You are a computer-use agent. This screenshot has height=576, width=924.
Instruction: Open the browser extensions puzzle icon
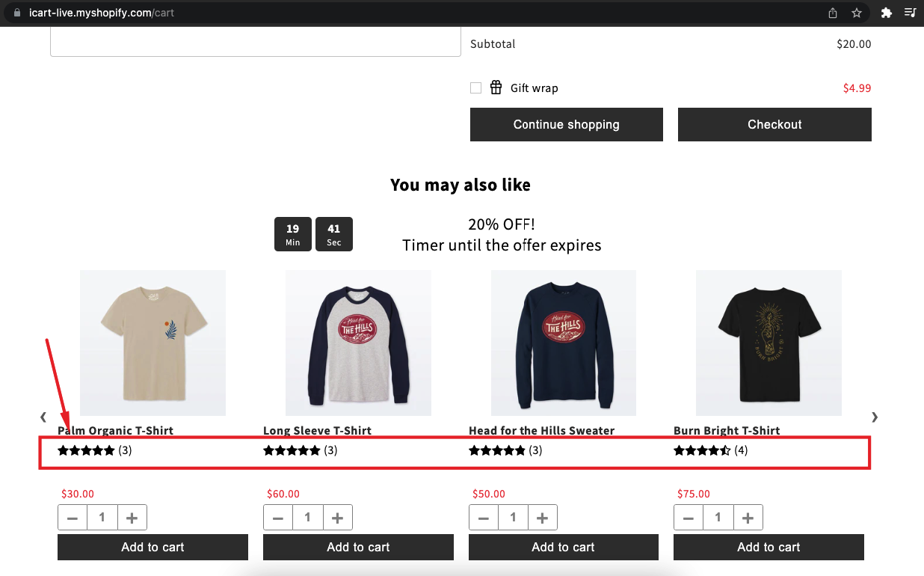coord(887,13)
